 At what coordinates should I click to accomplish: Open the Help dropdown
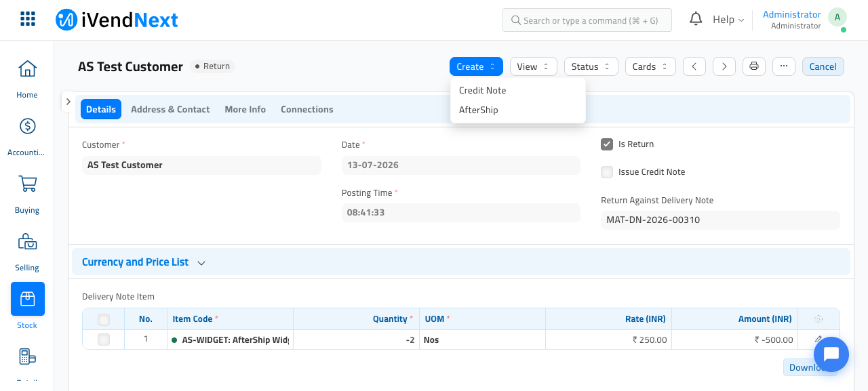(x=728, y=20)
